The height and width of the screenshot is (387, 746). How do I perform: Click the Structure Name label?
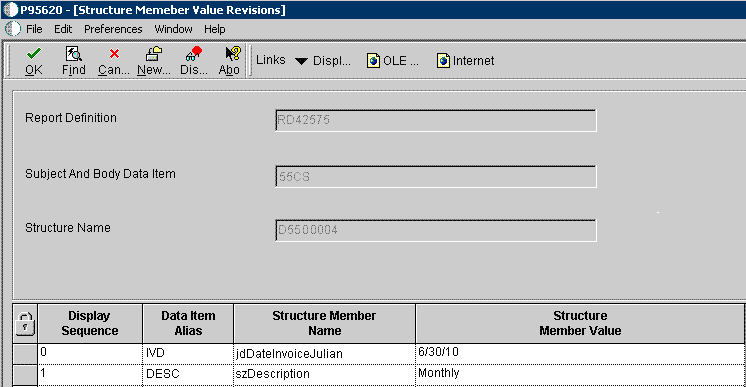click(x=68, y=228)
